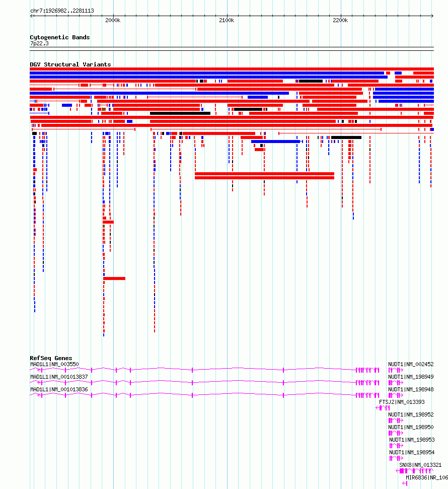Open the NUDT1|NM_198954 gene label
The height and width of the screenshot is (489, 448).
click(412, 452)
